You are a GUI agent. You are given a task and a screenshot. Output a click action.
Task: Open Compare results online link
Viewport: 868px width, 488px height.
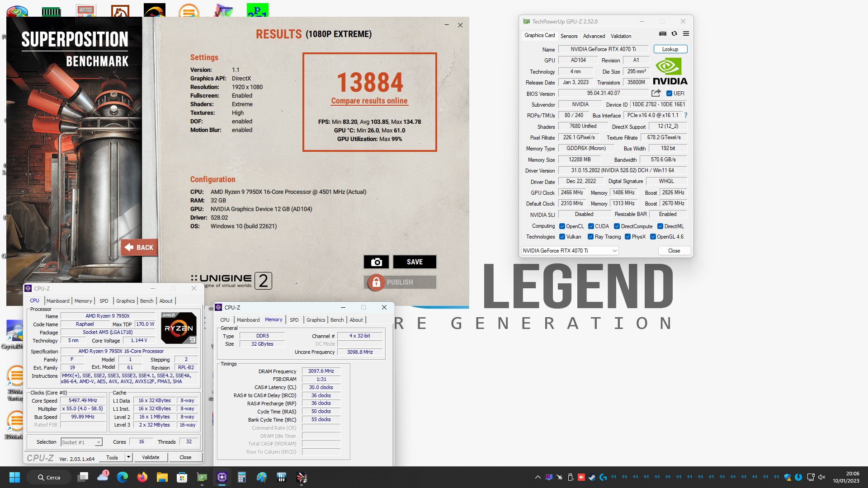[369, 101]
